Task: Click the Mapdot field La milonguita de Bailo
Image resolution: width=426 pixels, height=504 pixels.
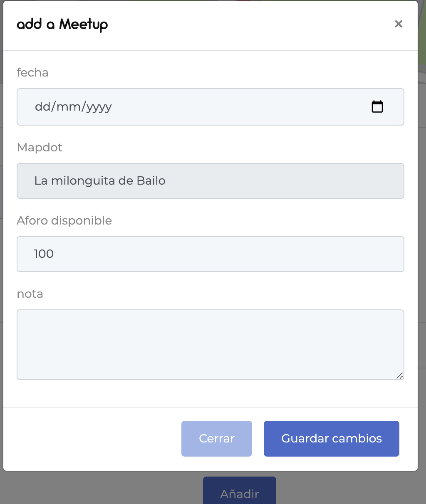Action: pos(211,181)
